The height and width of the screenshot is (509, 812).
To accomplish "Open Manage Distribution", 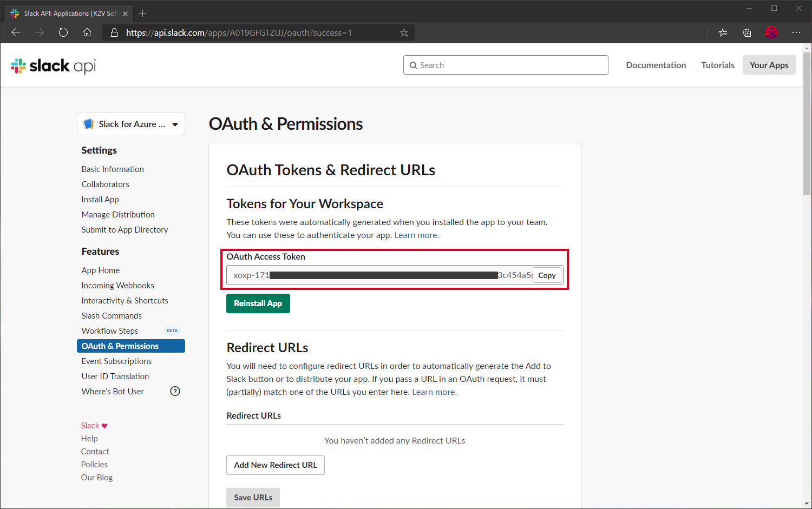I will click(x=118, y=215).
